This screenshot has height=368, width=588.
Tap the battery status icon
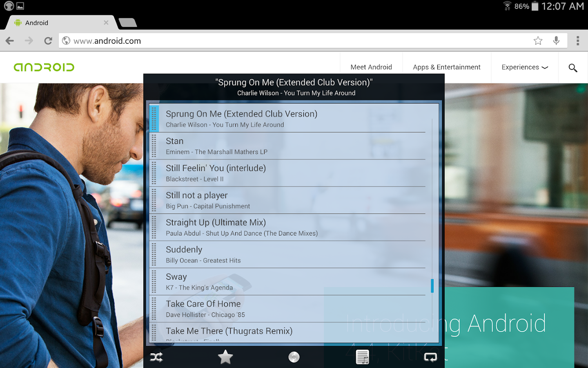tap(535, 6)
